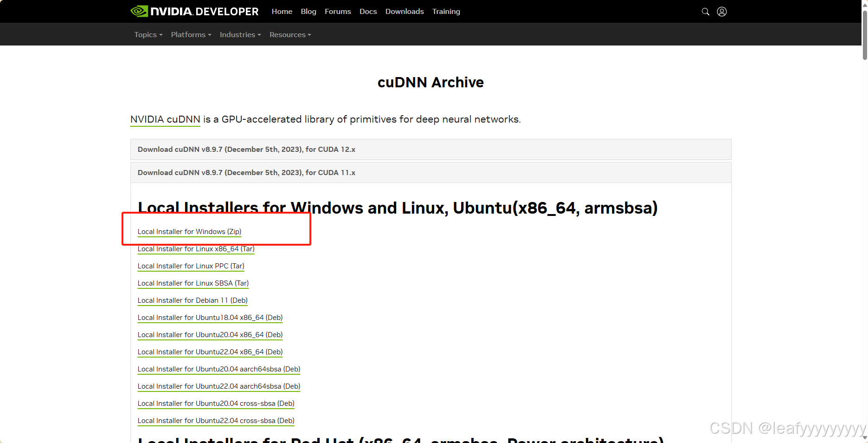
Task: Go to Home in top navigation
Action: [282, 12]
